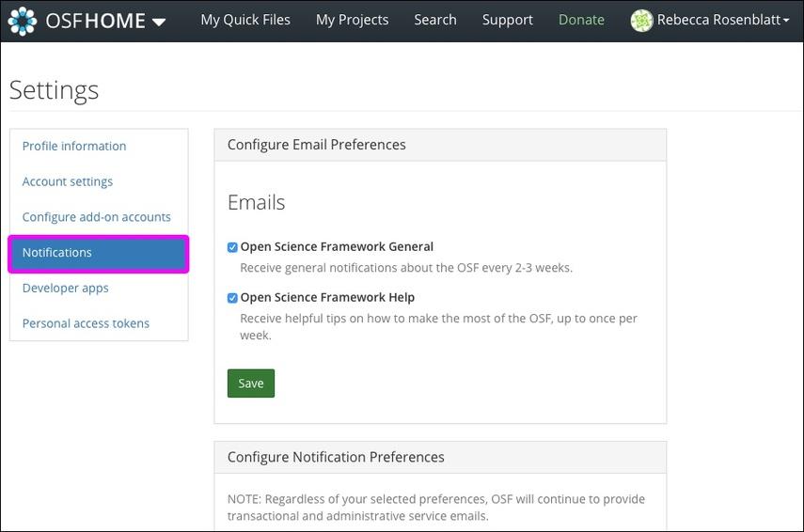Open Developer apps settings
This screenshot has height=532, width=804.
(x=65, y=288)
